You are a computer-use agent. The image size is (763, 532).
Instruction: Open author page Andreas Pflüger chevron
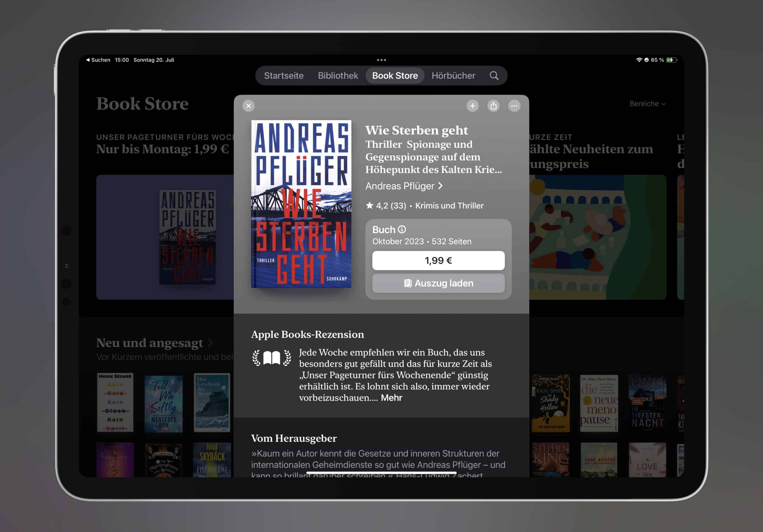(x=404, y=186)
